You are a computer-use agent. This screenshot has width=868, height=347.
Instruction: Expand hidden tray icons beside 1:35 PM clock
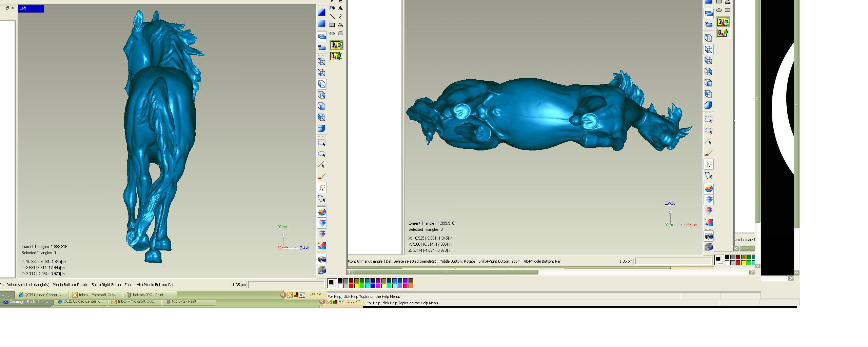click(283, 295)
